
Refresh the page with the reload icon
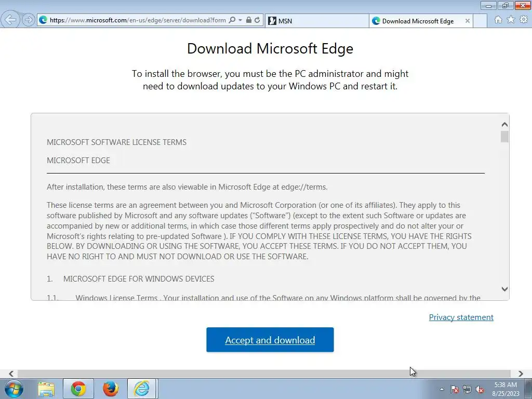click(258, 20)
